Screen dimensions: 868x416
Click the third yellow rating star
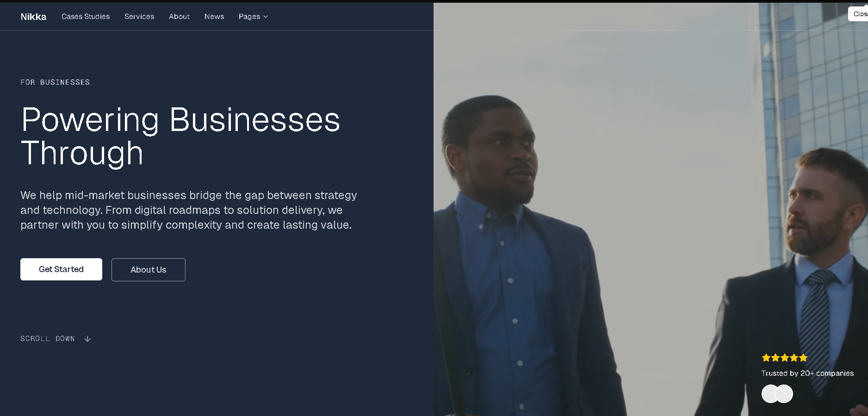(x=785, y=358)
